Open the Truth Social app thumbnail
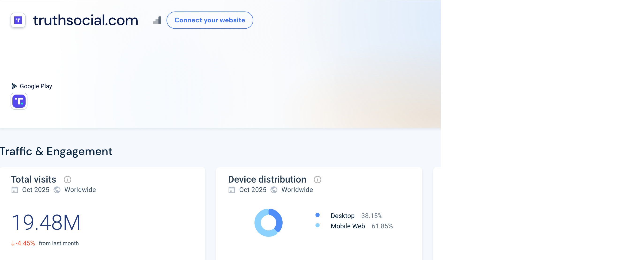The height and width of the screenshot is (260, 644). pos(19,101)
